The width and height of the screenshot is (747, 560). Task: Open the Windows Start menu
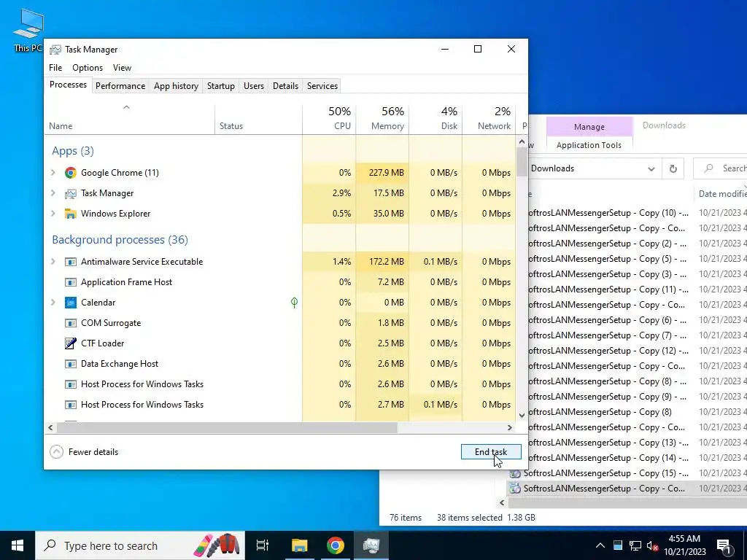click(18, 545)
